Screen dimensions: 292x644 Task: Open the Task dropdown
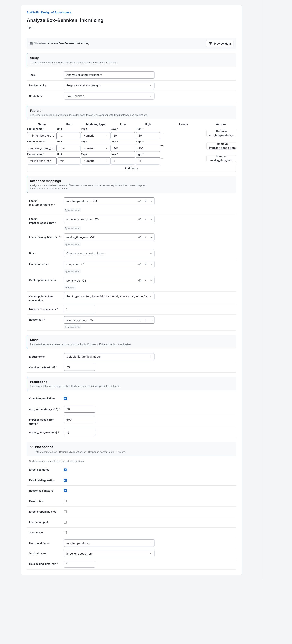109,75
